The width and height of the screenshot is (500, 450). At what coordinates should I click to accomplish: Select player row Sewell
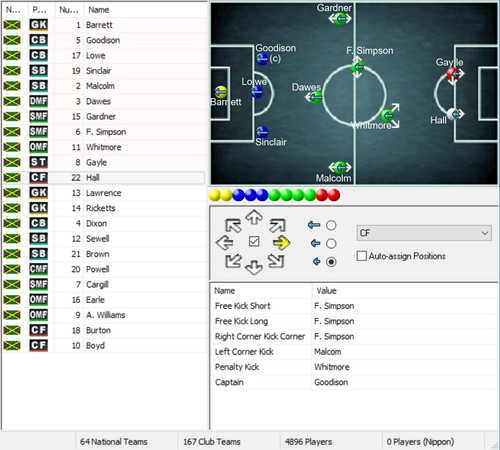103,239
